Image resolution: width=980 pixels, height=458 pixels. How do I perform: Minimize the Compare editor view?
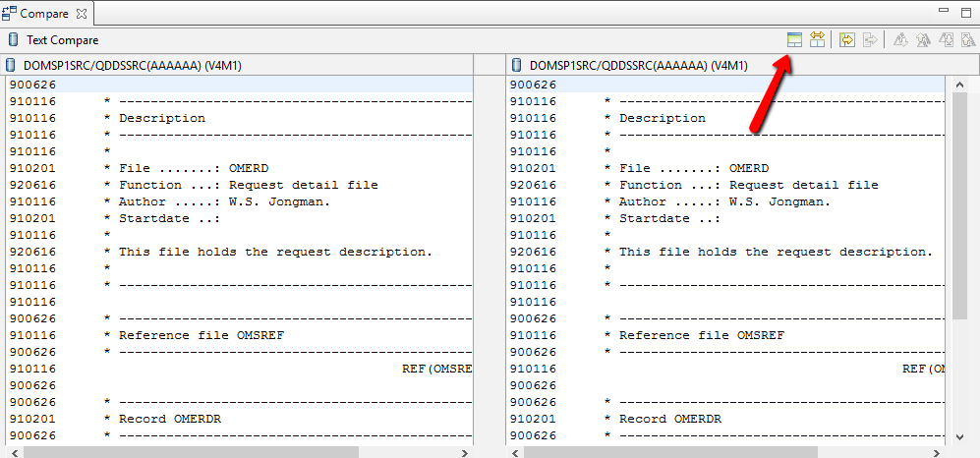[945, 12]
